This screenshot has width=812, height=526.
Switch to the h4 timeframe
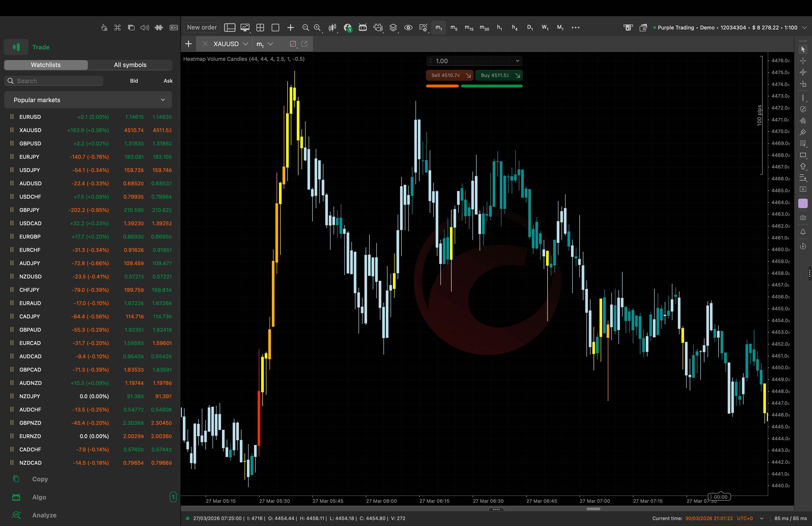[x=515, y=28]
